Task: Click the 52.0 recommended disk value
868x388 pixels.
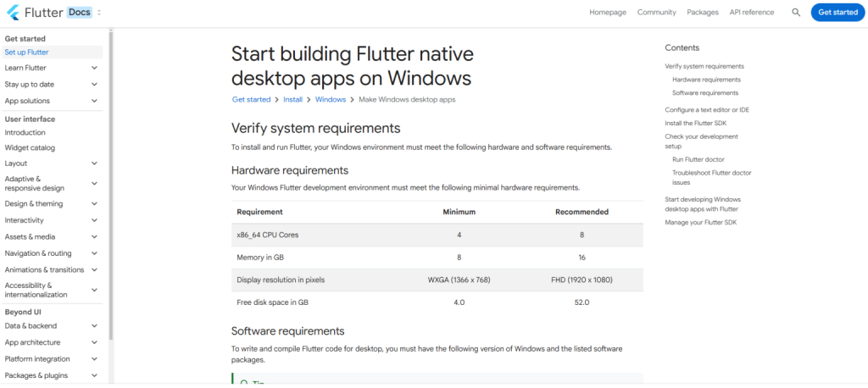Action: pyautogui.click(x=581, y=302)
